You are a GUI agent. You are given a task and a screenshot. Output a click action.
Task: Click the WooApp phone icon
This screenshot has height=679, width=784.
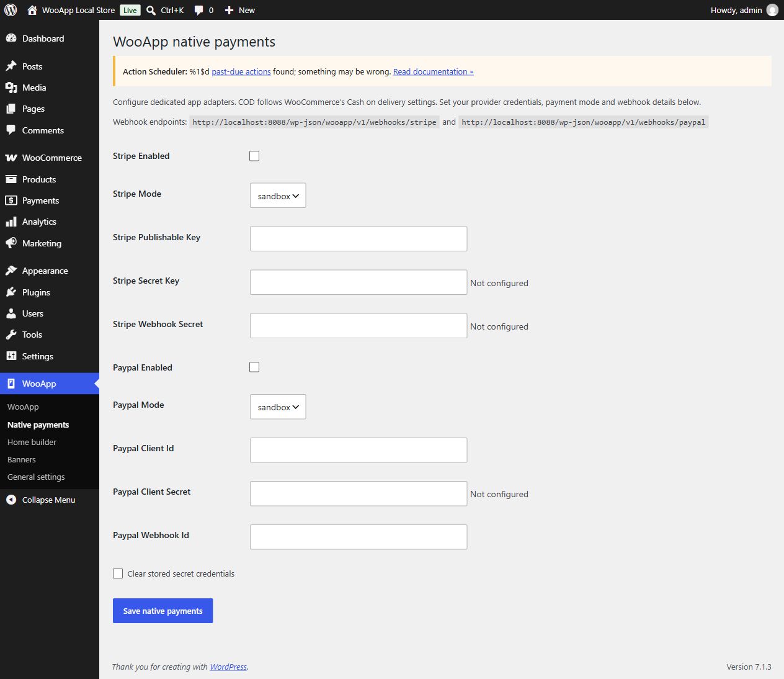tap(11, 384)
